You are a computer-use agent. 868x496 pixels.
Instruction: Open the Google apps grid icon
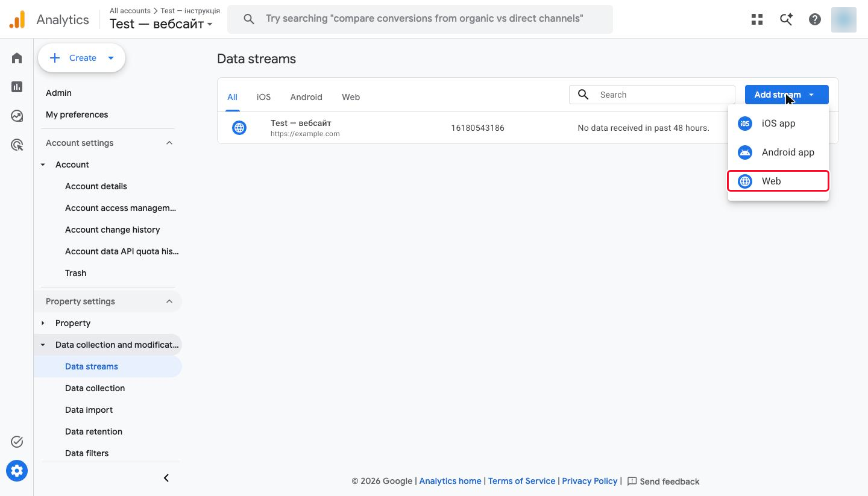point(757,19)
